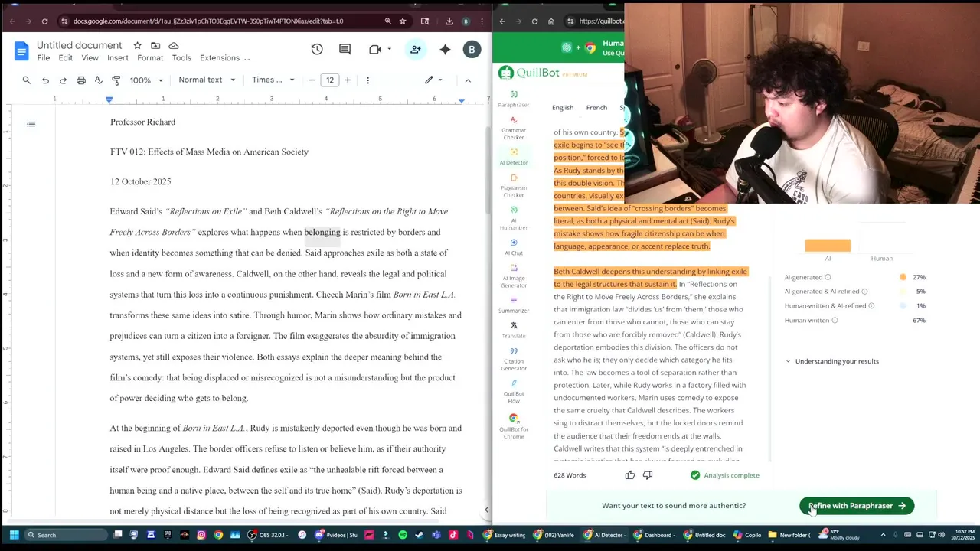Click the Windows Start button
Viewport: 980px width, 551px height.
14,535
